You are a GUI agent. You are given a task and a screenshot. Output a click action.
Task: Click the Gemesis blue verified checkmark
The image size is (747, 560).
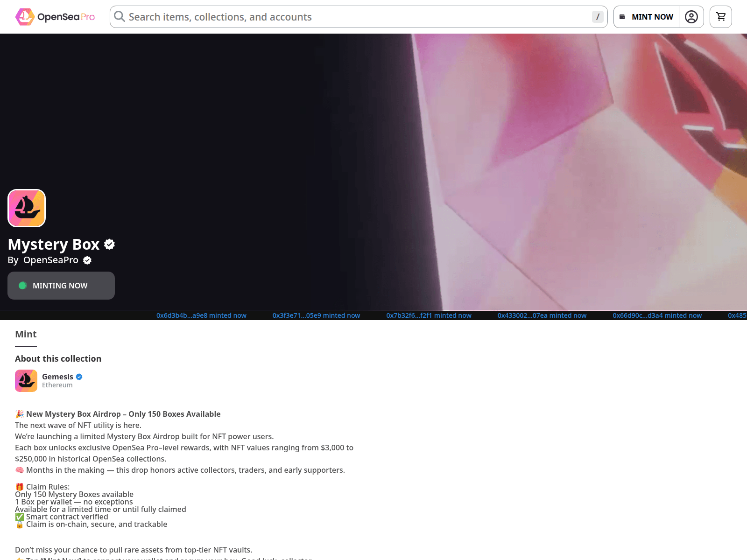click(79, 377)
